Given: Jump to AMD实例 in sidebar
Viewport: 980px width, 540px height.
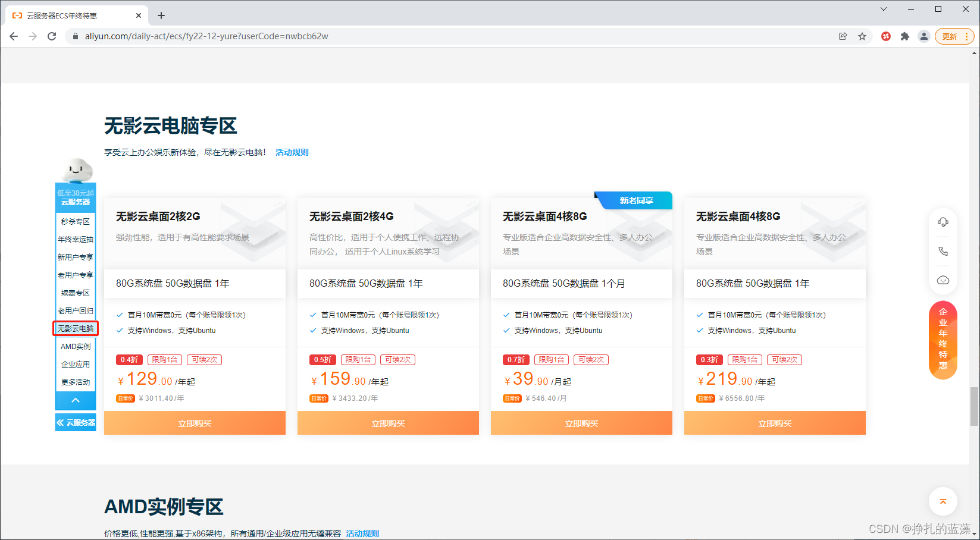Looking at the screenshot, I should click(x=76, y=346).
